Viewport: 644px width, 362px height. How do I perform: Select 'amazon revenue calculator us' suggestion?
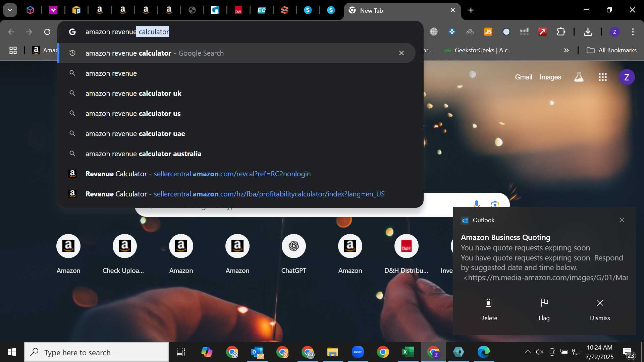pyautogui.click(x=237, y=113)
